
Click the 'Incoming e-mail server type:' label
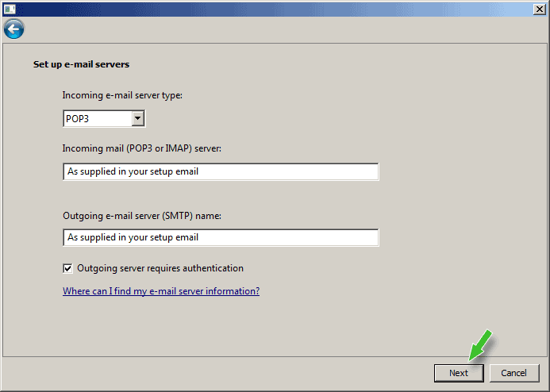click(x=122, y=95)
